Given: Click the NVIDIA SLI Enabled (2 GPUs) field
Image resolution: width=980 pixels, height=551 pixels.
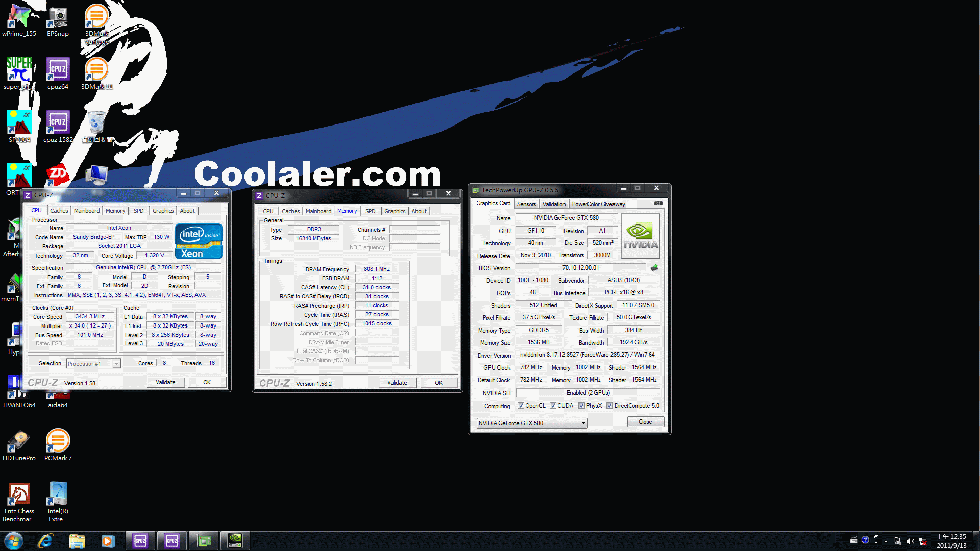Looking at the screenshot, I should point(587,393).
